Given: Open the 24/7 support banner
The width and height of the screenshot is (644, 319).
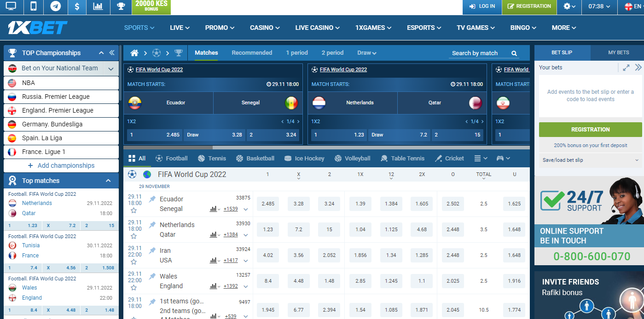Looking at the screenshot, I should [589, 220].
